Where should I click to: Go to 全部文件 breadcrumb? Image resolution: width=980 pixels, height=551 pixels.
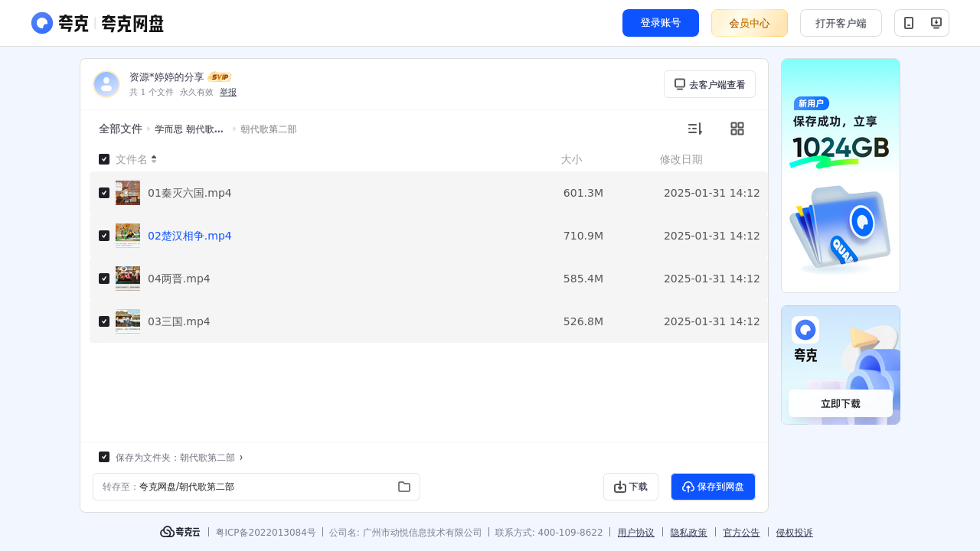(x=120, y=129)
